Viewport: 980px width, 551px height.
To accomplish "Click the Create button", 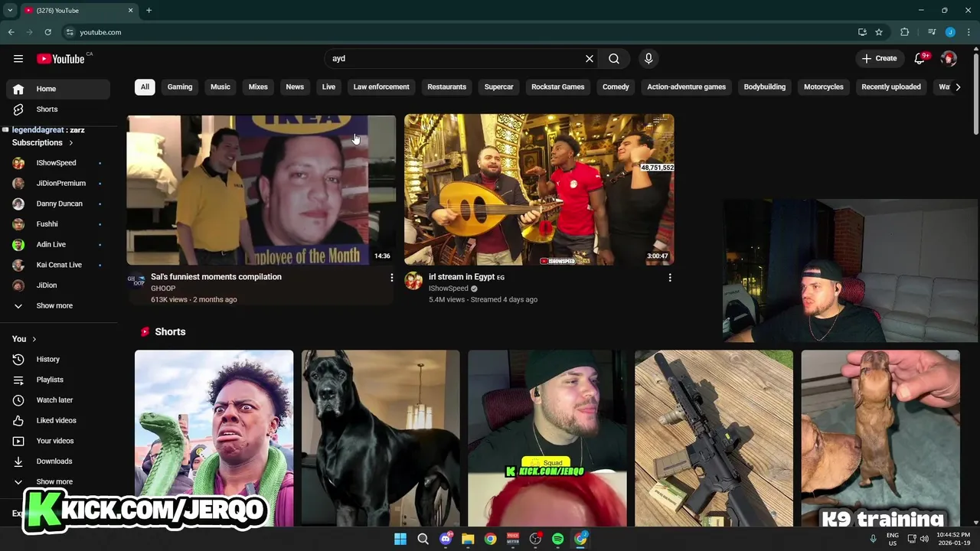I will point(879,59).
